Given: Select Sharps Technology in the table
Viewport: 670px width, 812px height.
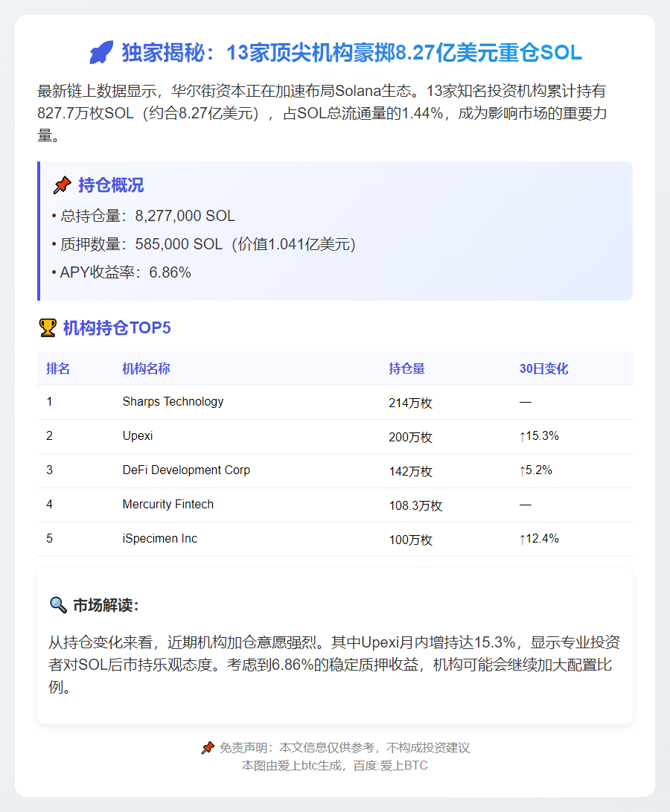Looking at the screenshot, I should [x=173, y=402].
